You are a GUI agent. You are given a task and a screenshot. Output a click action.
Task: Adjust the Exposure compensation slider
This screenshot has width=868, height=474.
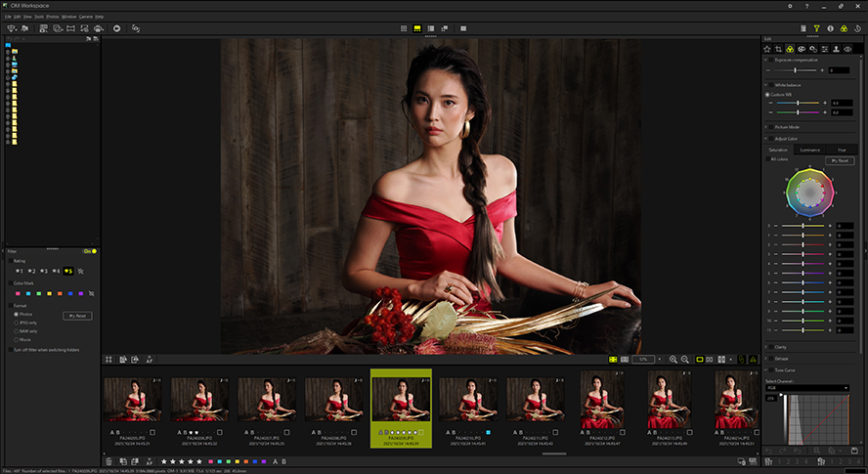(x=796, y=70)
